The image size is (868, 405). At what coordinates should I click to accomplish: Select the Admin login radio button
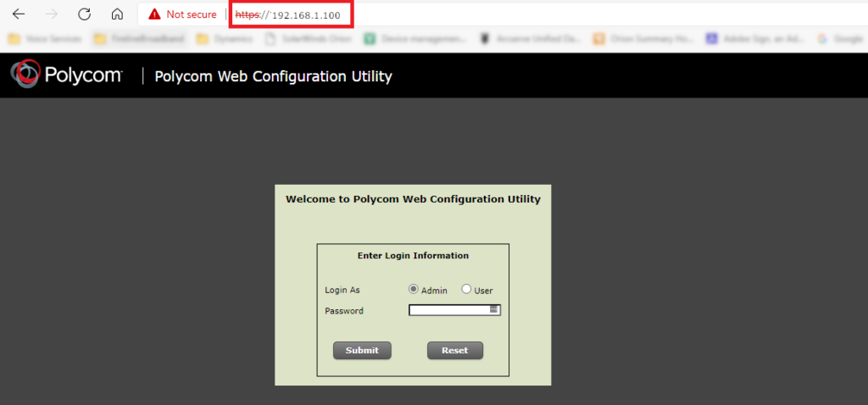pos(413,289)
